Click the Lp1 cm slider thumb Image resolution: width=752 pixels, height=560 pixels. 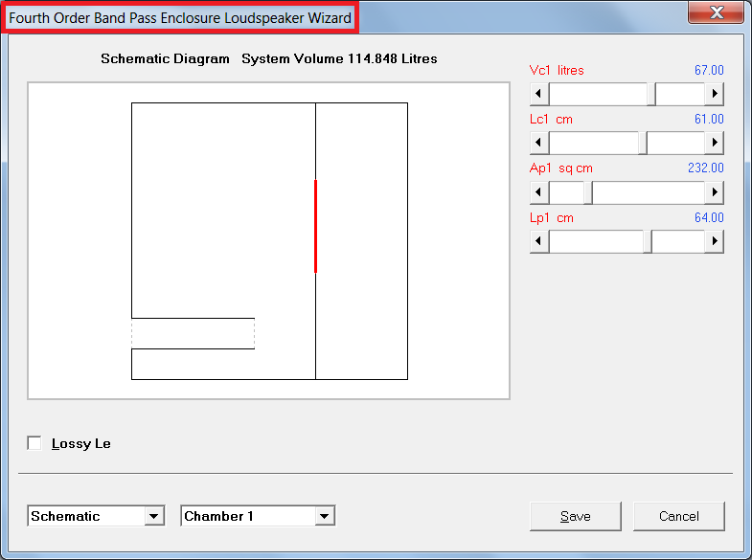pyautogui.click(x=648, y=241)
